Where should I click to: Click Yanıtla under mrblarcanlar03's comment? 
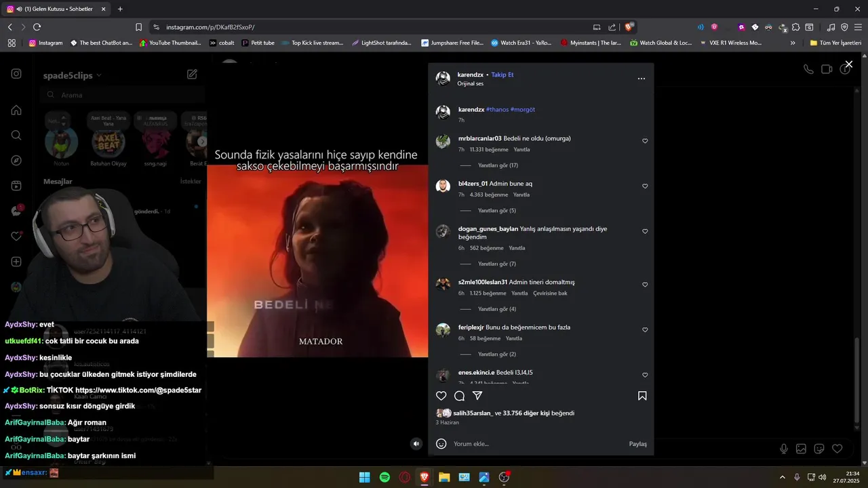click(x=521, y=149)
